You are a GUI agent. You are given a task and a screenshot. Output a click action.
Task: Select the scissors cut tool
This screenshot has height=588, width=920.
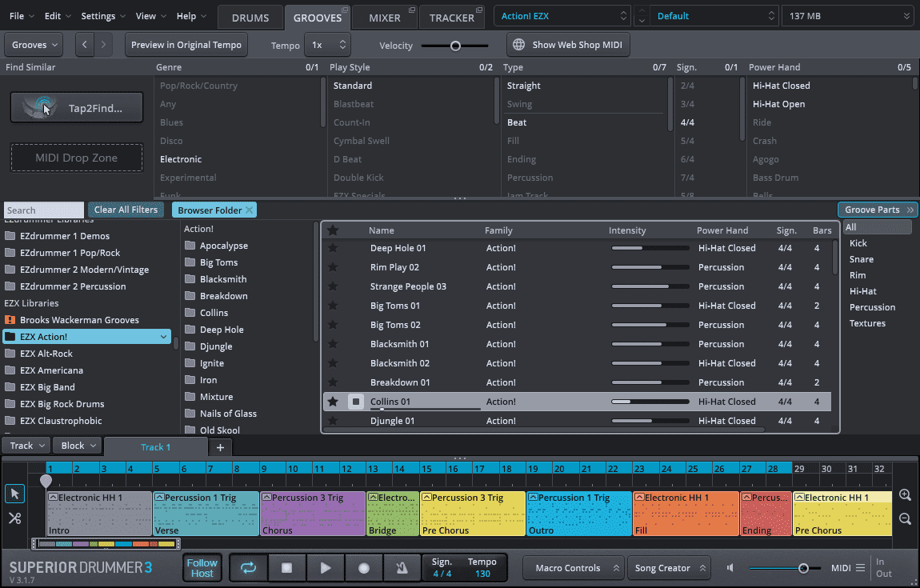pos(14,518)
